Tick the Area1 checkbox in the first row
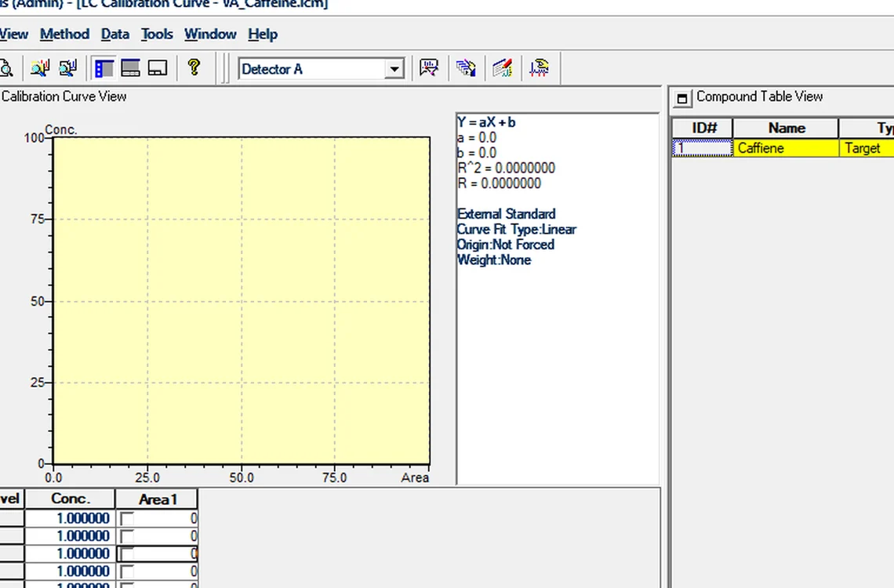The height and width of the screenshot is (588, 894). point(127,519)
